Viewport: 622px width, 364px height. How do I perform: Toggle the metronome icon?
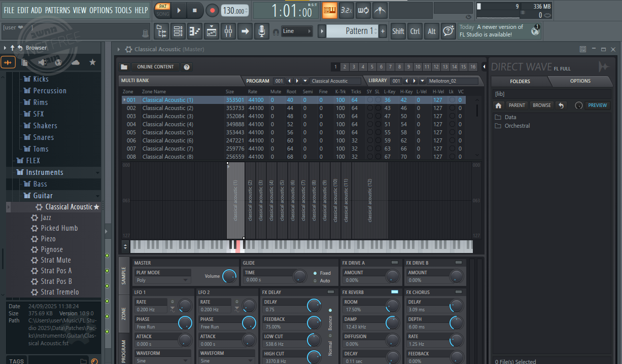point(379,10)
